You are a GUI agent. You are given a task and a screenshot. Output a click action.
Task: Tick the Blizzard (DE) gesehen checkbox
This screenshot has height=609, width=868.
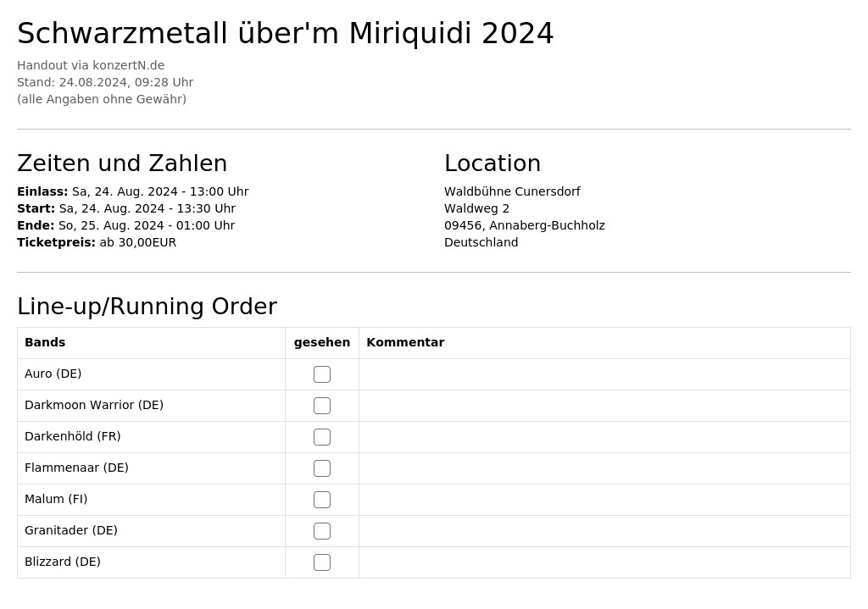tap(321, 562)
